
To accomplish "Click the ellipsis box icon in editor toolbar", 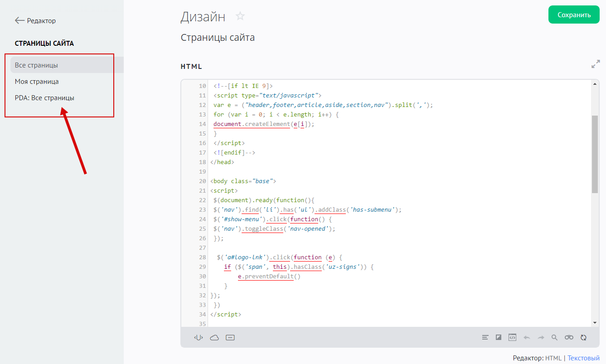I will pyautogui.click(x=230, y=338).
